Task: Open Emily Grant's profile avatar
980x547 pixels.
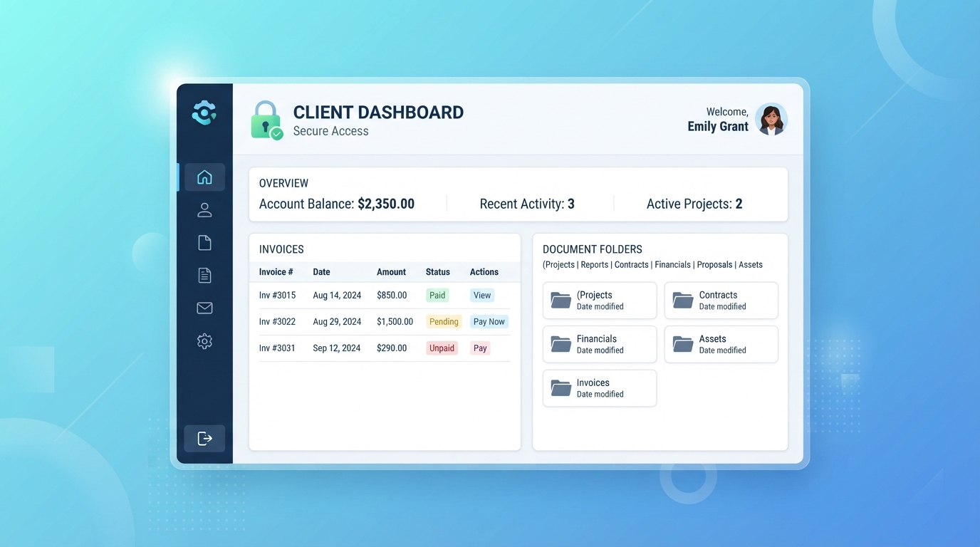Action: coord(771,119)
